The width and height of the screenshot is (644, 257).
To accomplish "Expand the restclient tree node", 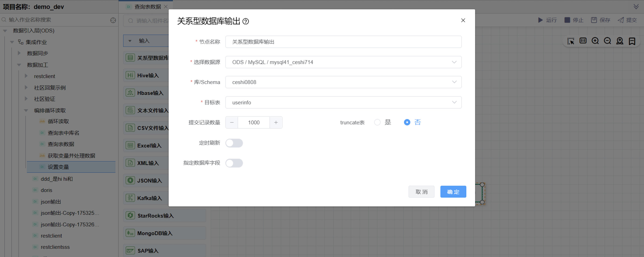I will 26,76.
